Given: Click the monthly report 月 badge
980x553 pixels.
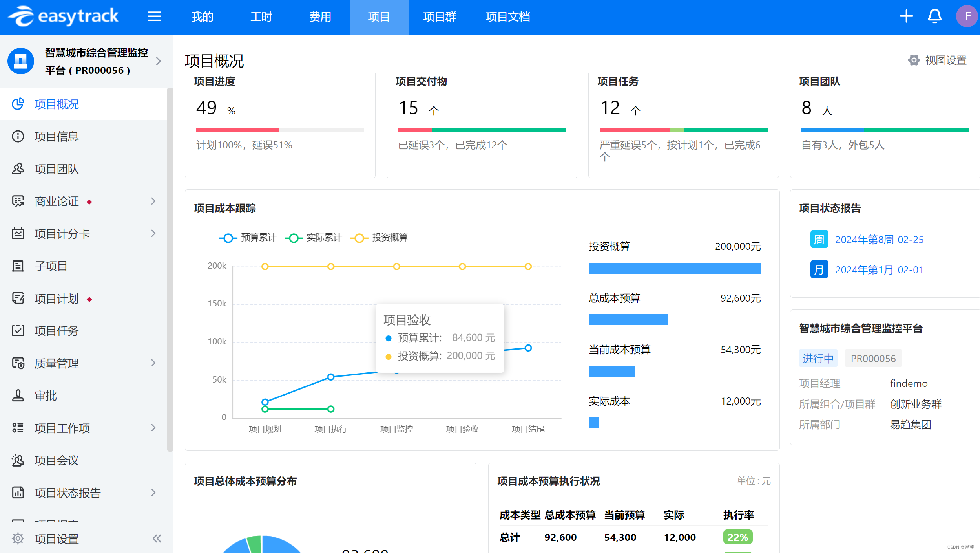Looking at the screenshot, I should pos(819,269).
